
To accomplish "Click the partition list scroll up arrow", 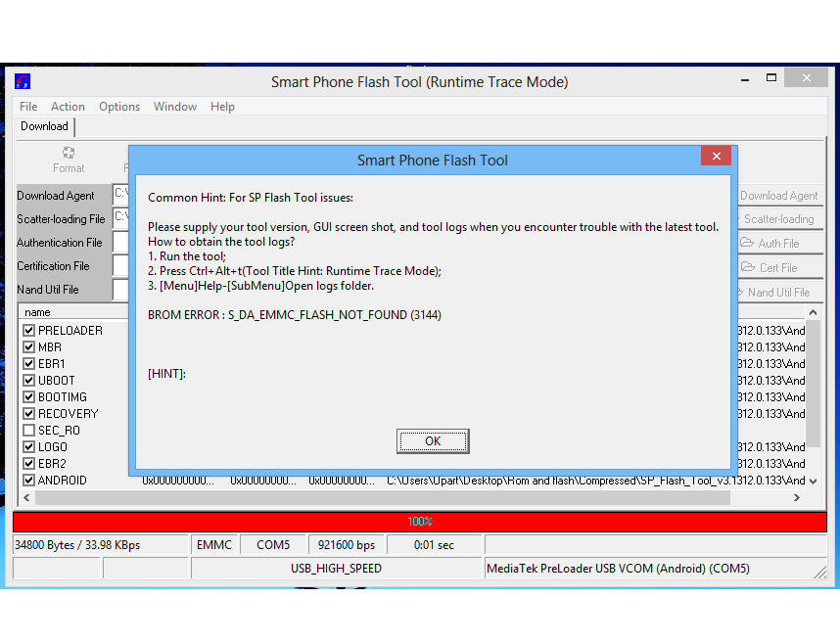I will tap(814, 312).
